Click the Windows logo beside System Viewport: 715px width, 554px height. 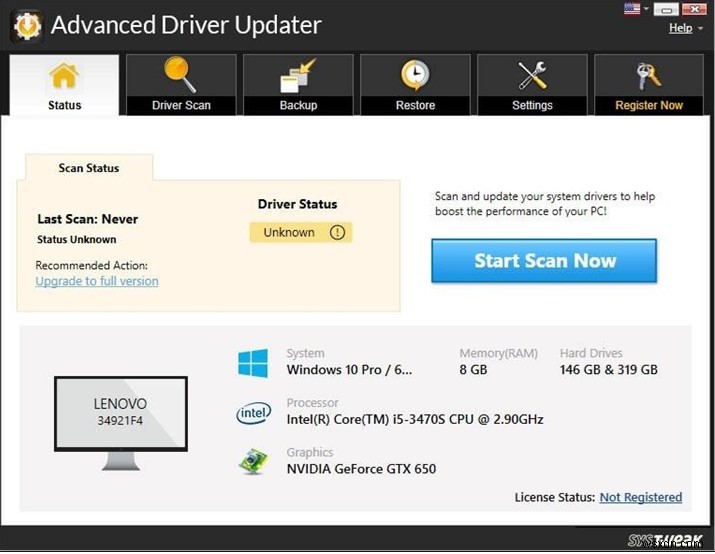[253, 363]
